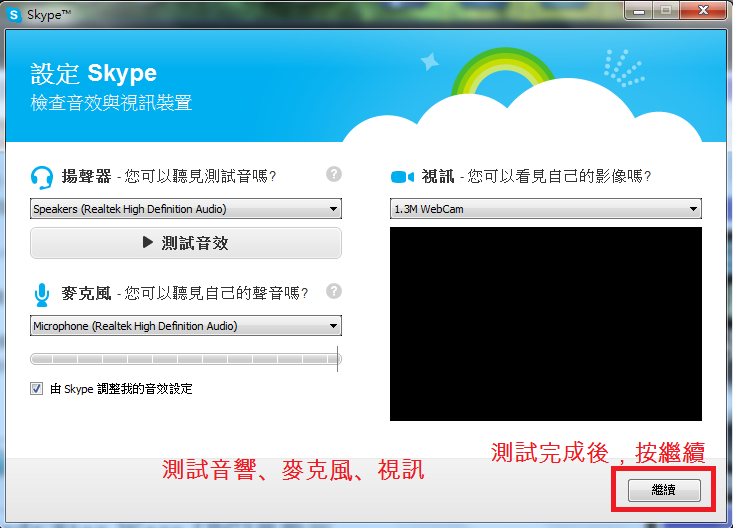Open the Speakers (Realtek High Definition Audio) dropdown
Viewport: 733px width, 528px height.
[x=186, y=209]
